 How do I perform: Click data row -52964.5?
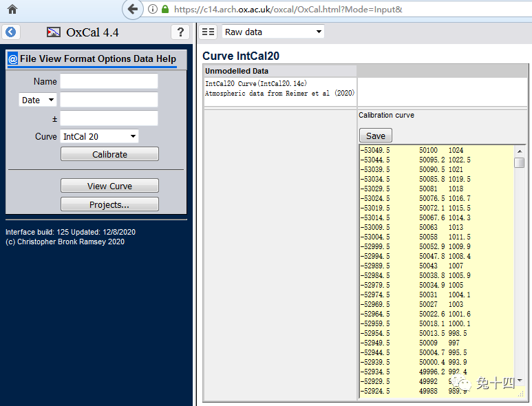[x=416, y=314]
